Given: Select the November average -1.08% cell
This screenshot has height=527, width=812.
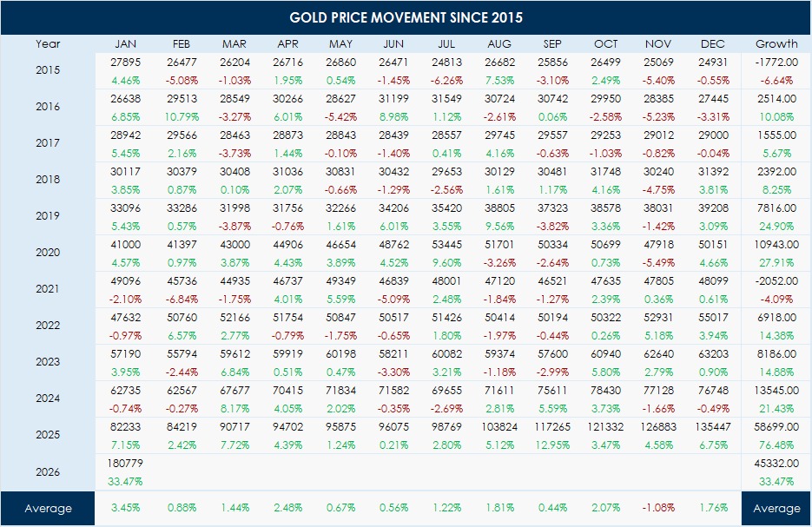Looking at the screenshot, I should pos(661,507).
